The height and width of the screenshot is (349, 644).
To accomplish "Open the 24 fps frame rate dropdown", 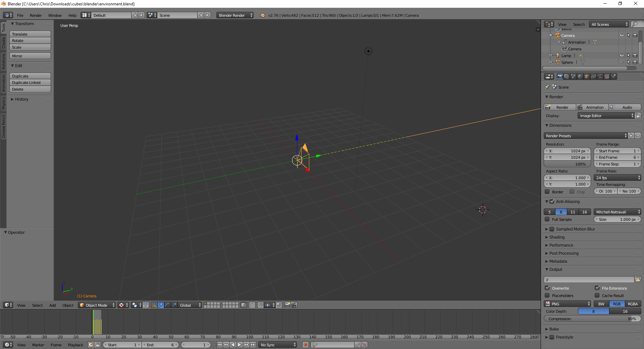I will point(617,178).
